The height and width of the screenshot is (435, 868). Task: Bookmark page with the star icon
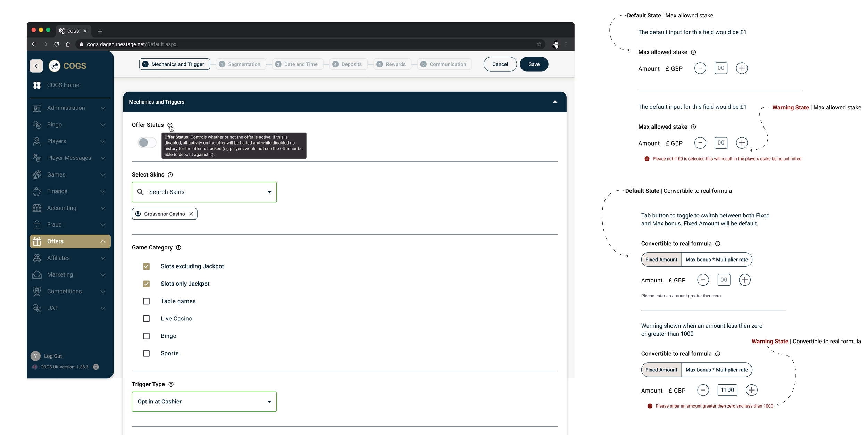tap(539, 44)
